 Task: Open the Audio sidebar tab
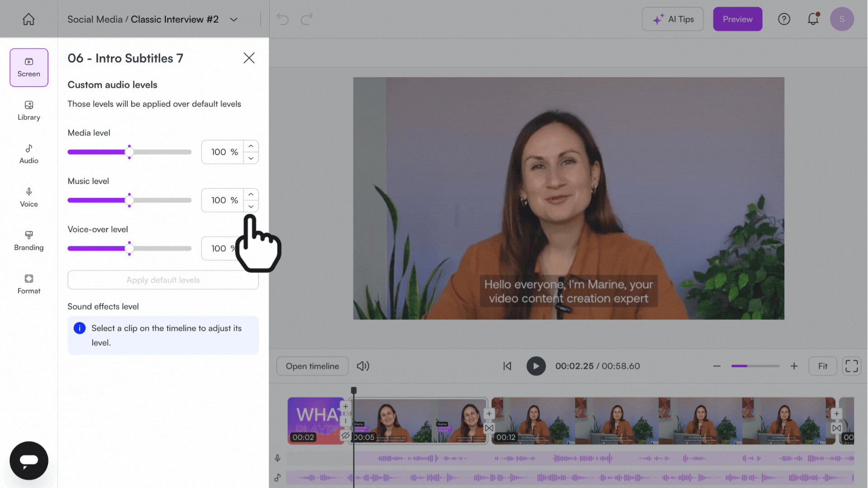[29, 154]
